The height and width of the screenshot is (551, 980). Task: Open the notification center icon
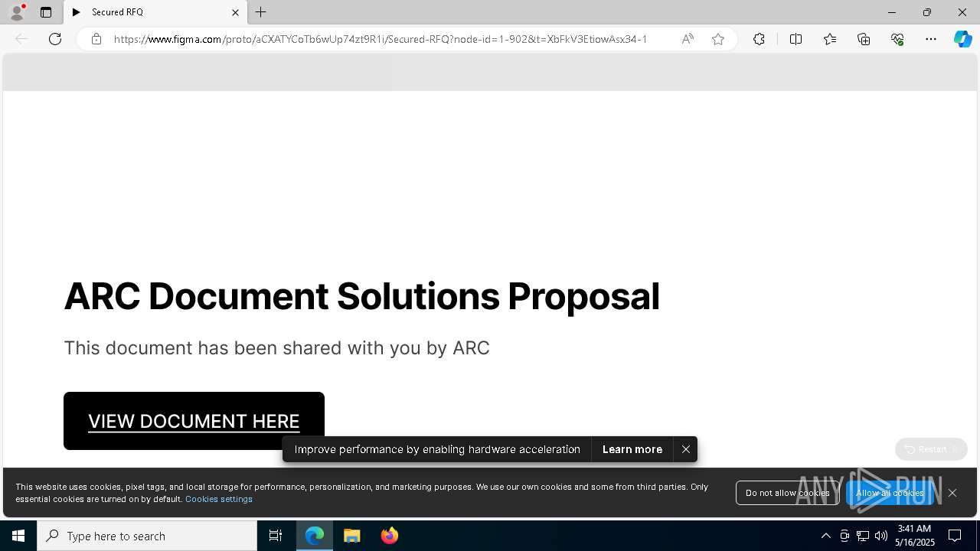tap(955, 536)
